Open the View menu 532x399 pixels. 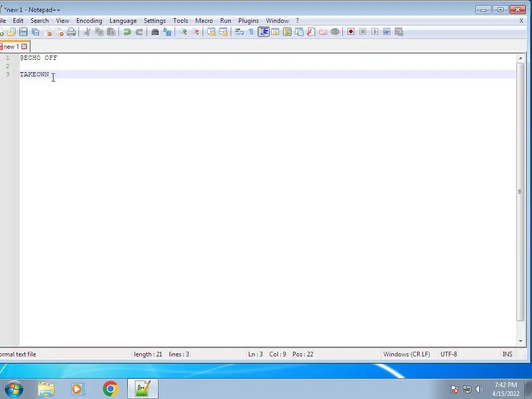coord(62,21)
